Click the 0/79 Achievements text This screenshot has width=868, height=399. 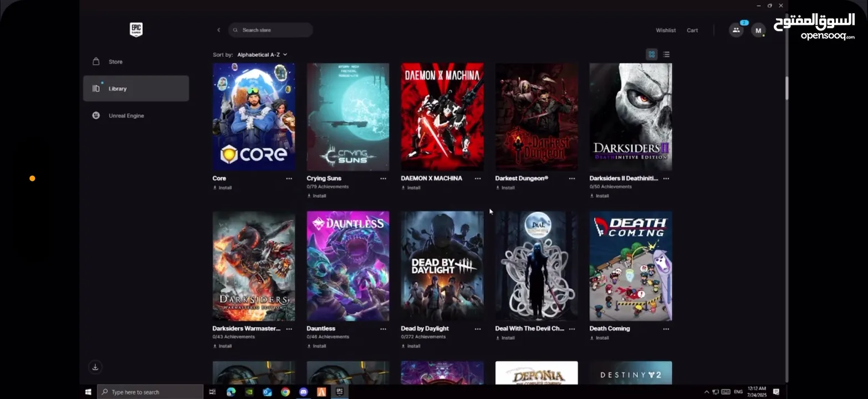pos(328,187)
